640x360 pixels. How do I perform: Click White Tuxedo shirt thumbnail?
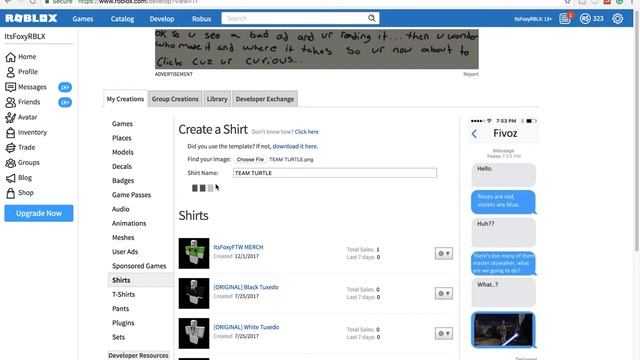point(194,333)
